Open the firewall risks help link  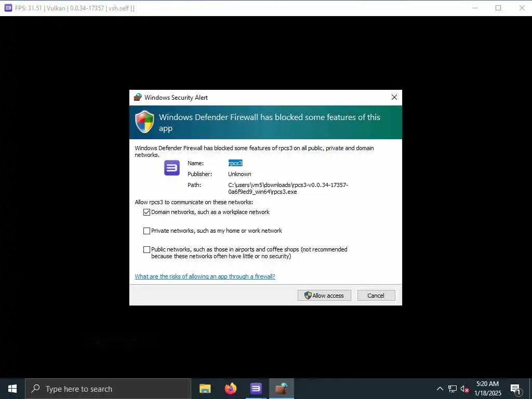tap(205, 276)
